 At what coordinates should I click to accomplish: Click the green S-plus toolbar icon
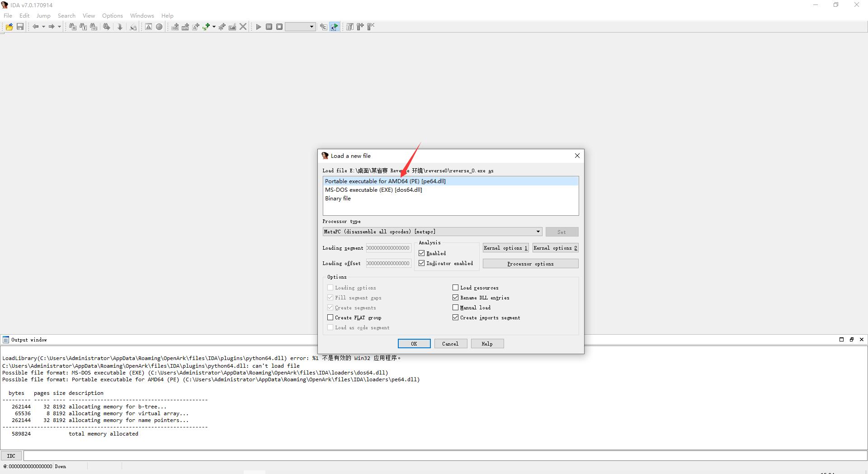(x=206, y=27)
